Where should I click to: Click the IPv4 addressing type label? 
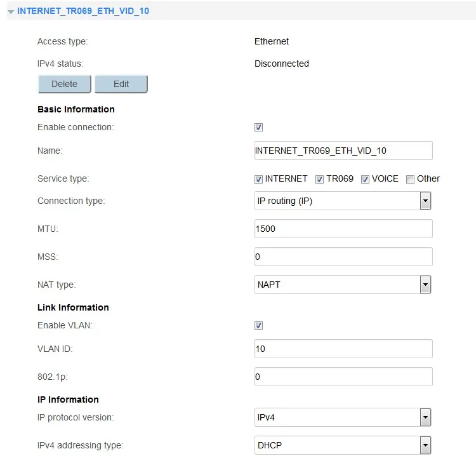[80, 445]
